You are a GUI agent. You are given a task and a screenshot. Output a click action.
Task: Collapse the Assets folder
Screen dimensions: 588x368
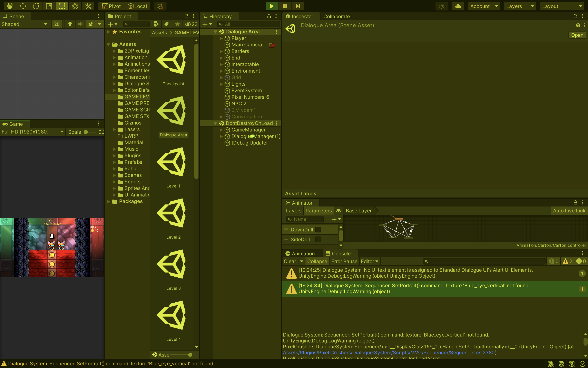tap(109, 44)
